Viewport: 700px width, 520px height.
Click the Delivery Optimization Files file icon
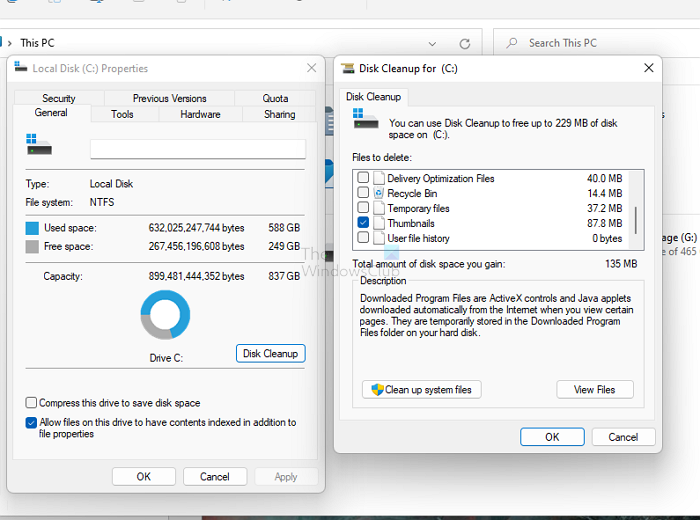tap(379, 178)
